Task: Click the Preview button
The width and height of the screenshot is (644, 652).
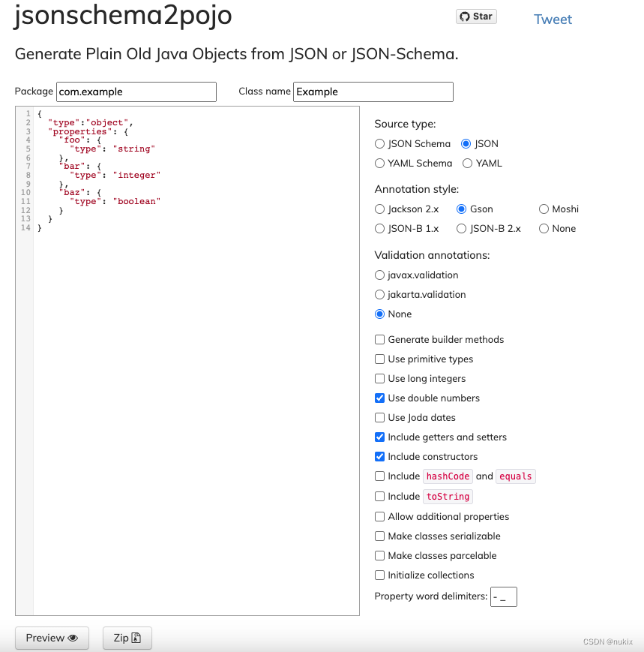Action: point(52,638)
